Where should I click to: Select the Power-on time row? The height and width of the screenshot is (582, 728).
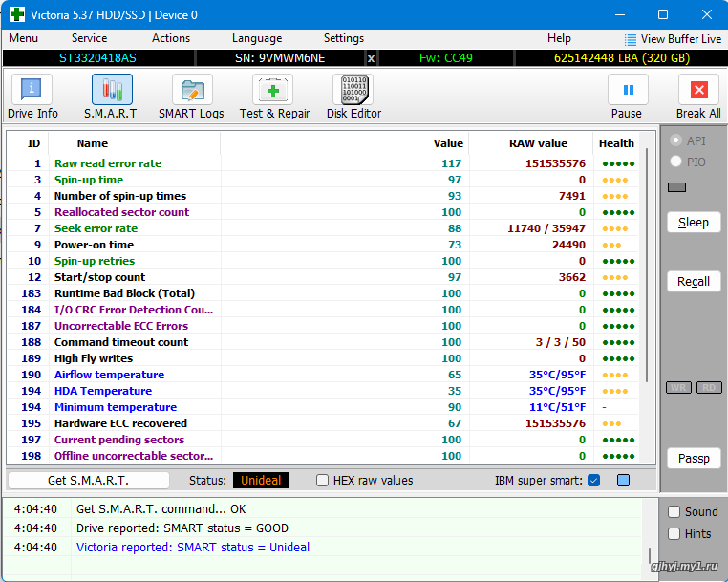coord(323,245)
